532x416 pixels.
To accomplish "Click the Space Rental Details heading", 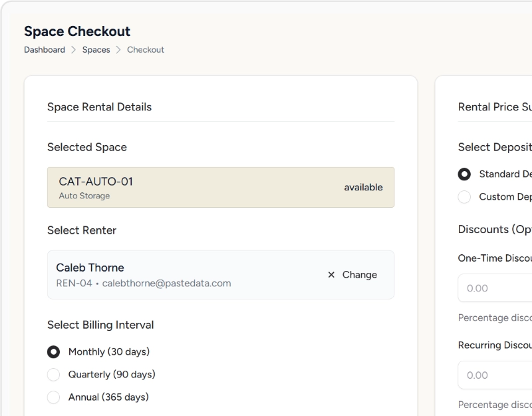I will 99,107.
